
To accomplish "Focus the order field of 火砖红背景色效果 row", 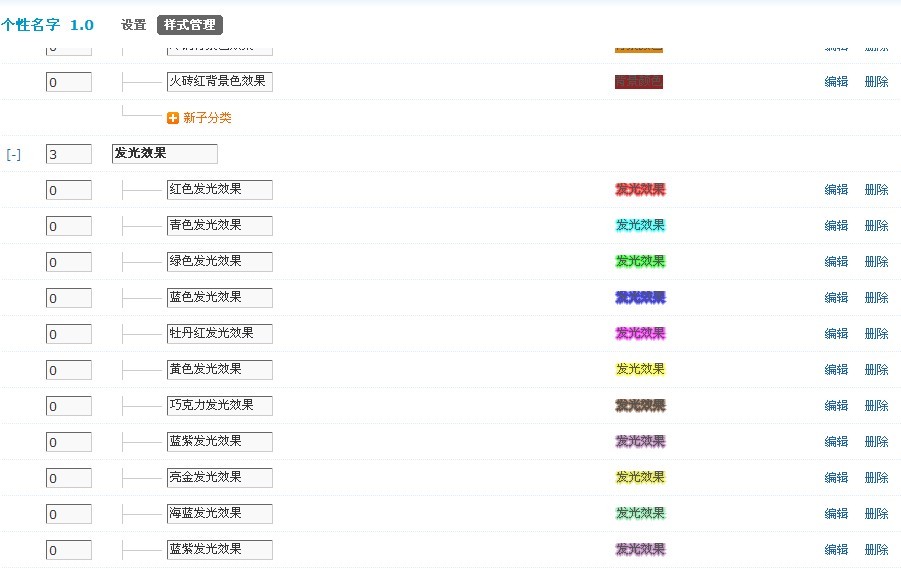I will point(68,82).
